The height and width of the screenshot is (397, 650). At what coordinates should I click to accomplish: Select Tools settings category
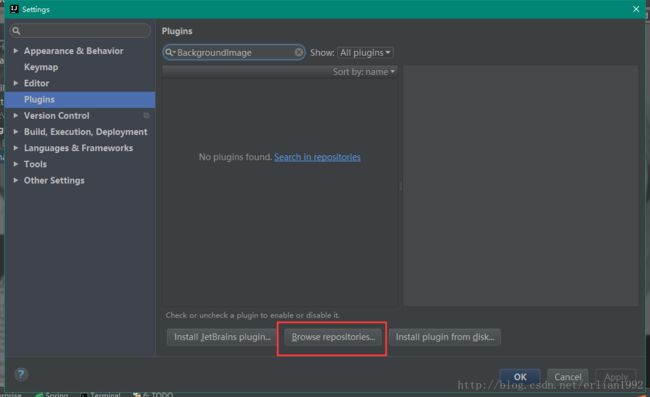pyautogui.click(x=35, y=164)
